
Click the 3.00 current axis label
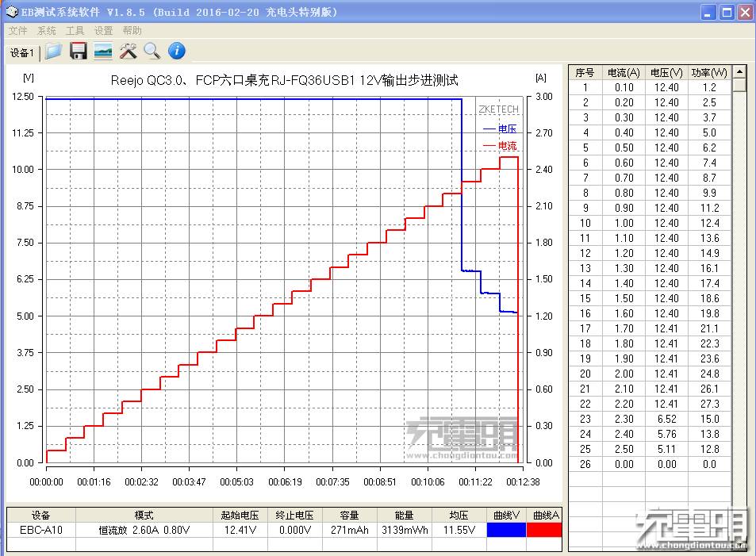click(544, 97)
